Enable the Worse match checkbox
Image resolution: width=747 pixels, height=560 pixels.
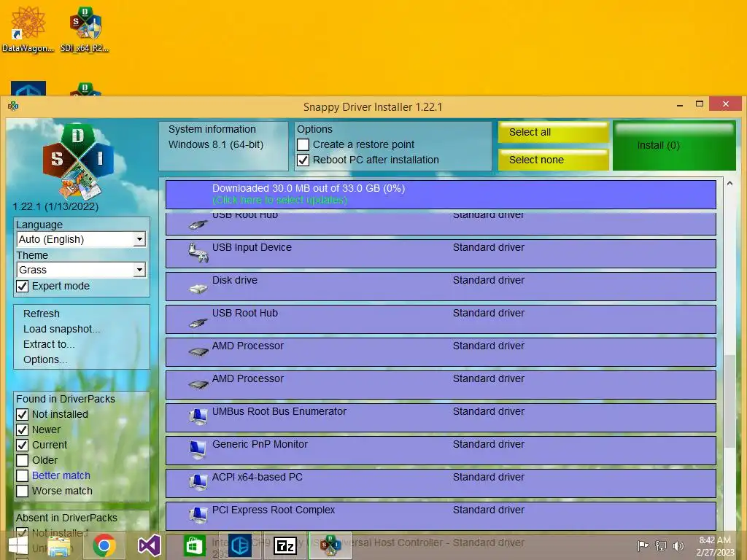[23, 491]
